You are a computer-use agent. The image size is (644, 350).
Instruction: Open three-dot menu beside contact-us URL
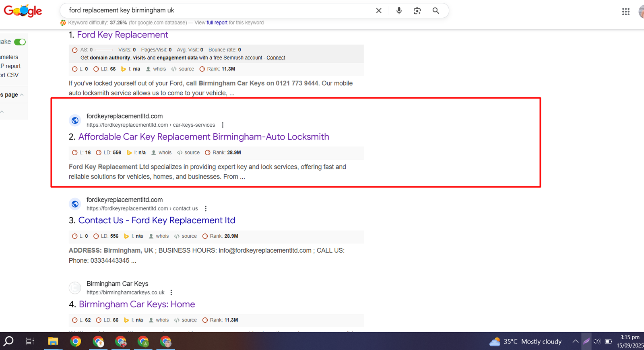tap(206, 209)
